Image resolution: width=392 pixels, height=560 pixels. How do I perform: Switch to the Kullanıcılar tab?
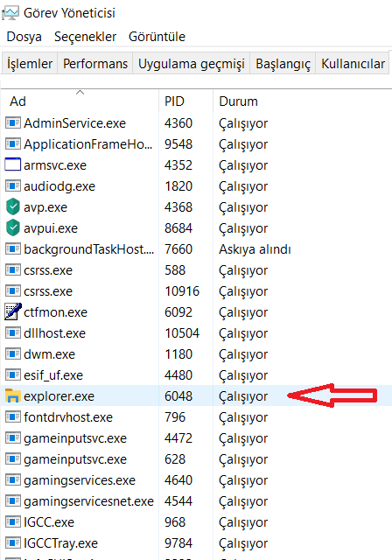tap(353, 64)
